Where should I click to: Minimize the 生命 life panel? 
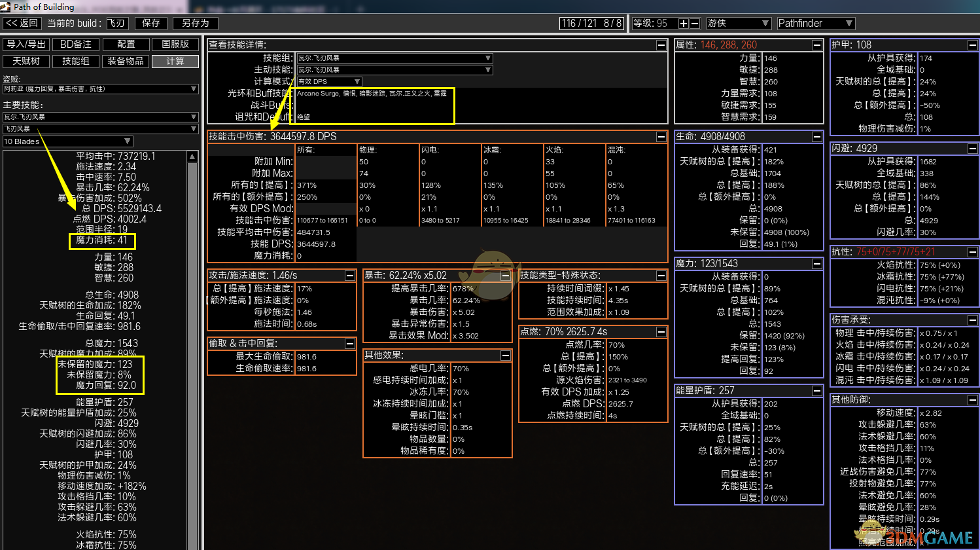point(817,137)
